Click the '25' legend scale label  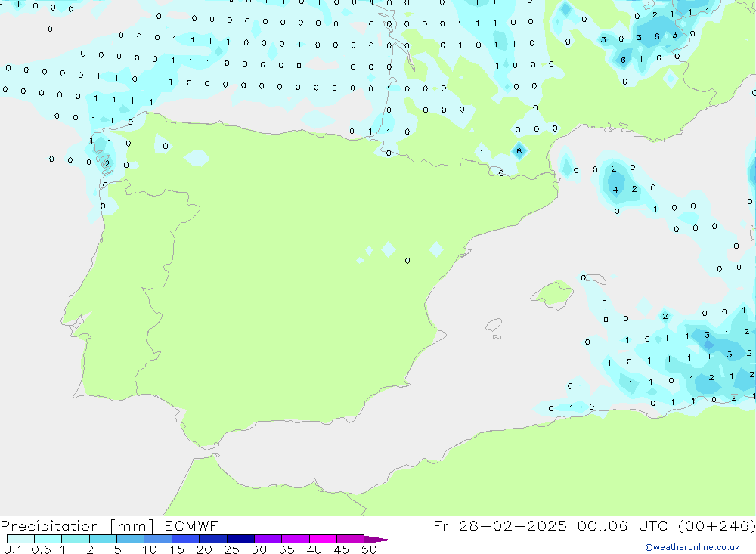232,549
